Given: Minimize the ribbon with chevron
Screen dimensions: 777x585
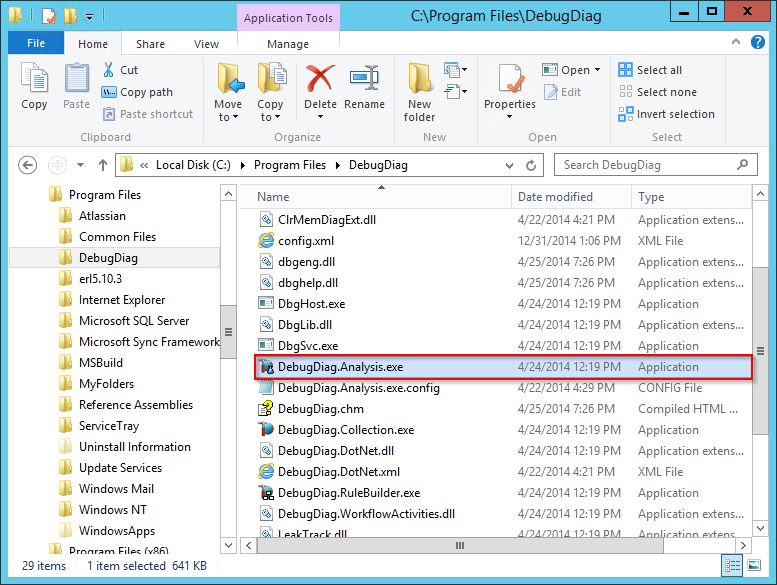Looking at the screenshot, I should (736, 42).
